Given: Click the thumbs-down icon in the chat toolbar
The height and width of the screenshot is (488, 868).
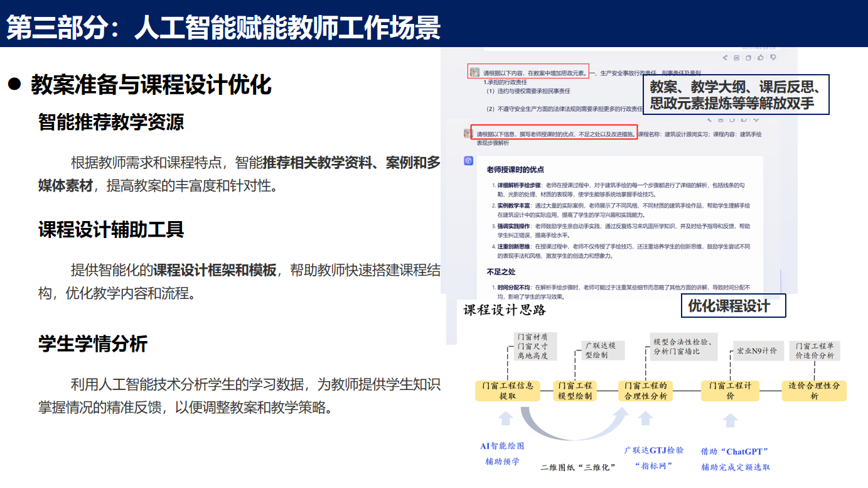Looking at the screenshot, I should [x=773, y=58].
